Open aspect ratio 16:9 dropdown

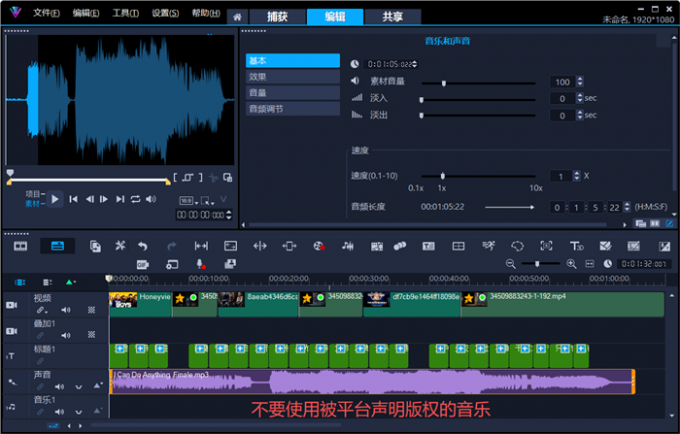[x=189, y=201]
